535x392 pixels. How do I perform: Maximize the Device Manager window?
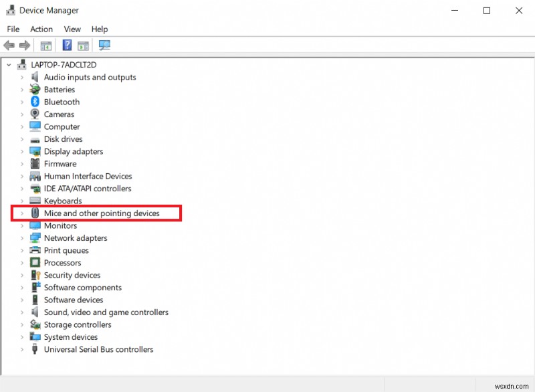[x=487, y=11]
